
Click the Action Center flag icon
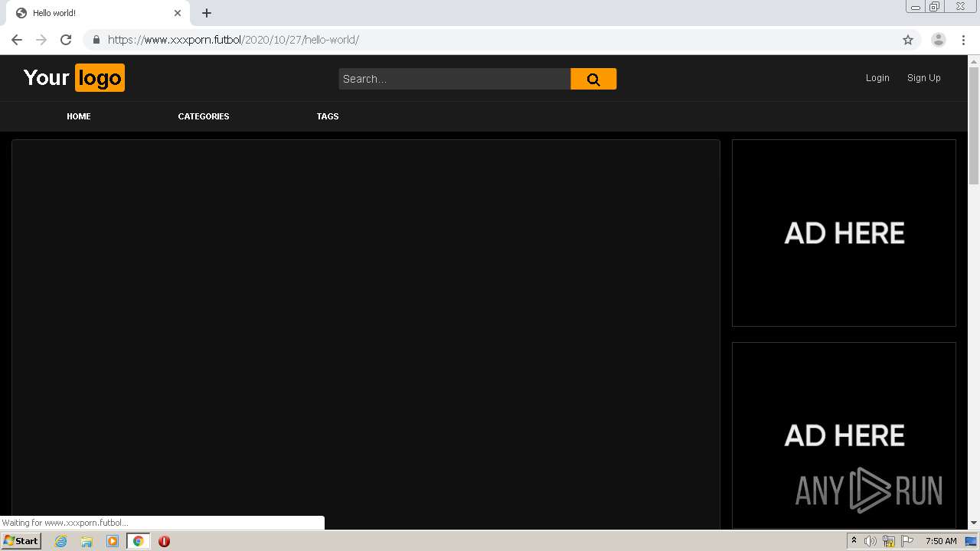point(907,541)
